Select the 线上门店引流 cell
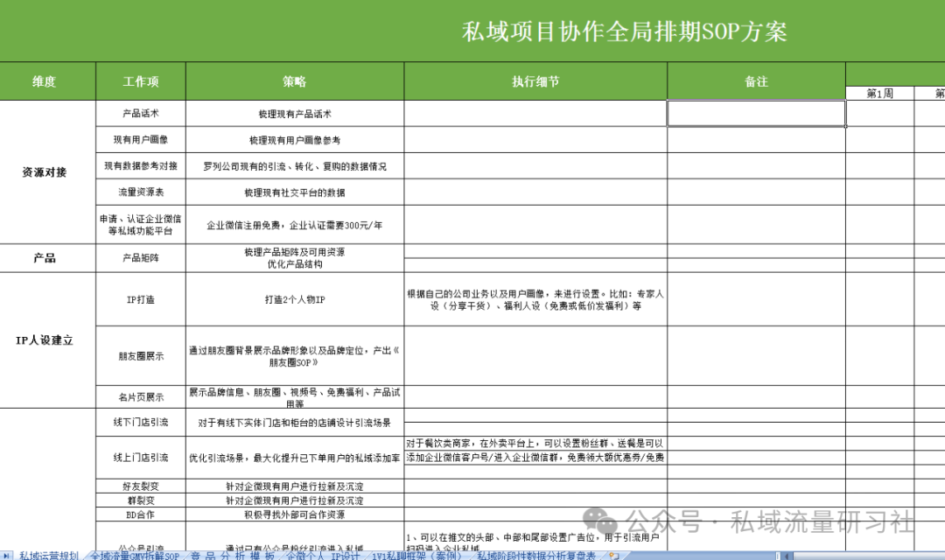The height and width of the screenshot is (560, 945). [141, 458]
